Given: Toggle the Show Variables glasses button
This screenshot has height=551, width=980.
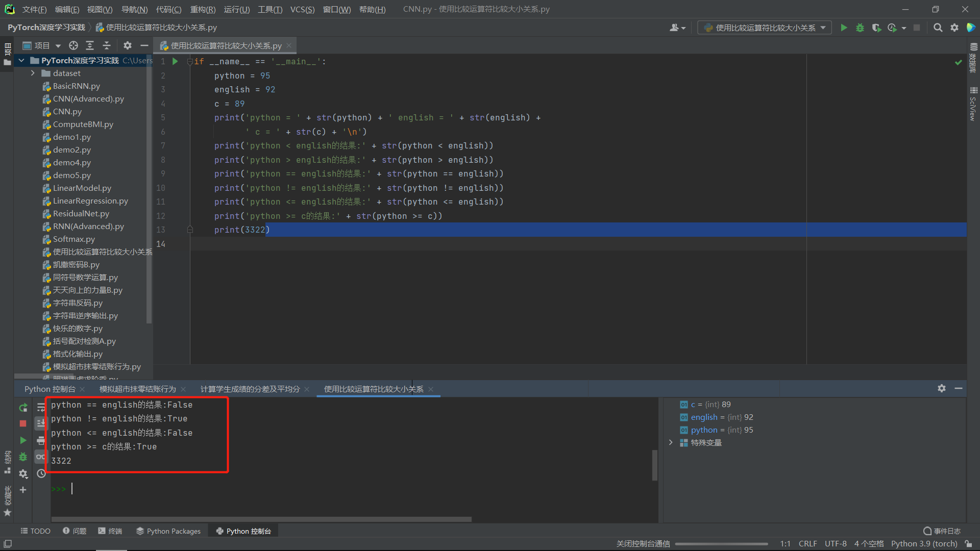Looking at the screenshot, I should 41,457.
